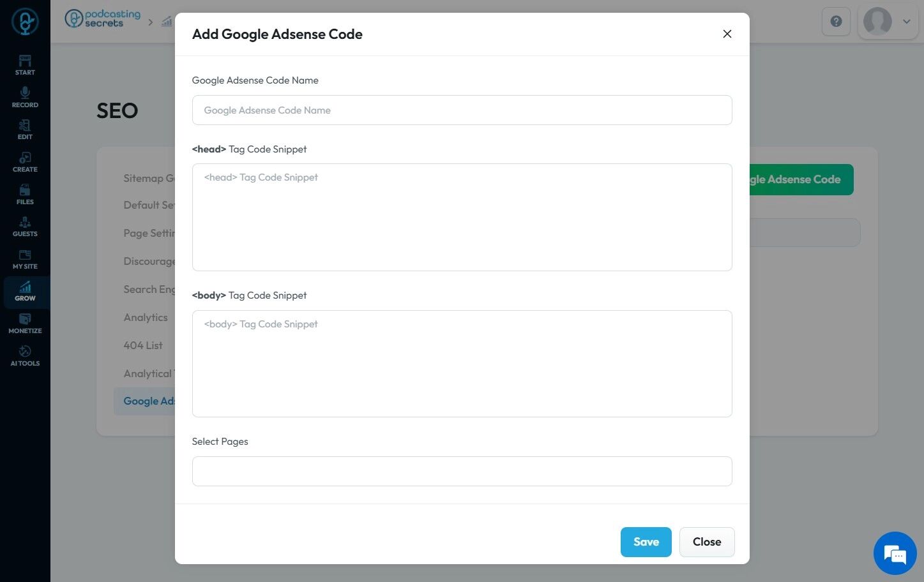Open the Start section in sidebar

25,65
